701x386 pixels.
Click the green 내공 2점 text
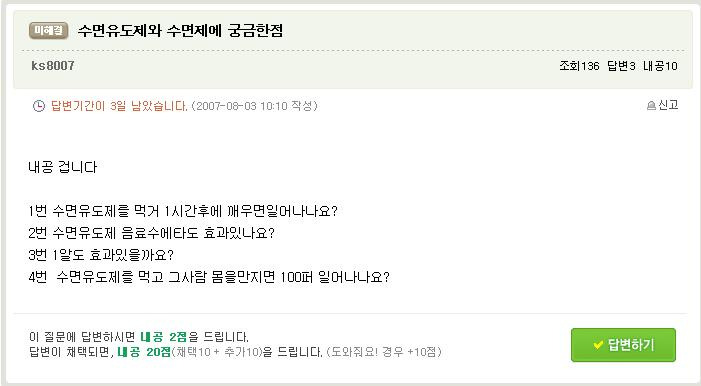pos(164,337)
